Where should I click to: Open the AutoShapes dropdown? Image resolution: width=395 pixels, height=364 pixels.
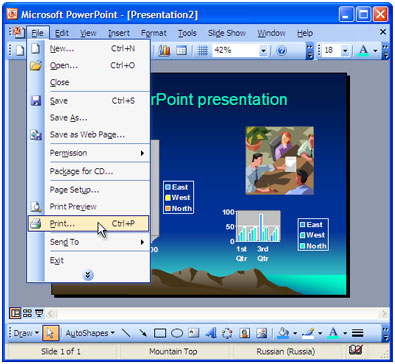(x=90, y=333)
